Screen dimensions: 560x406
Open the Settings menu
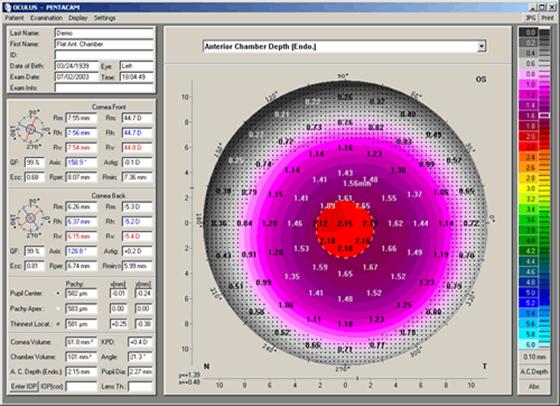tap(105, 18)
